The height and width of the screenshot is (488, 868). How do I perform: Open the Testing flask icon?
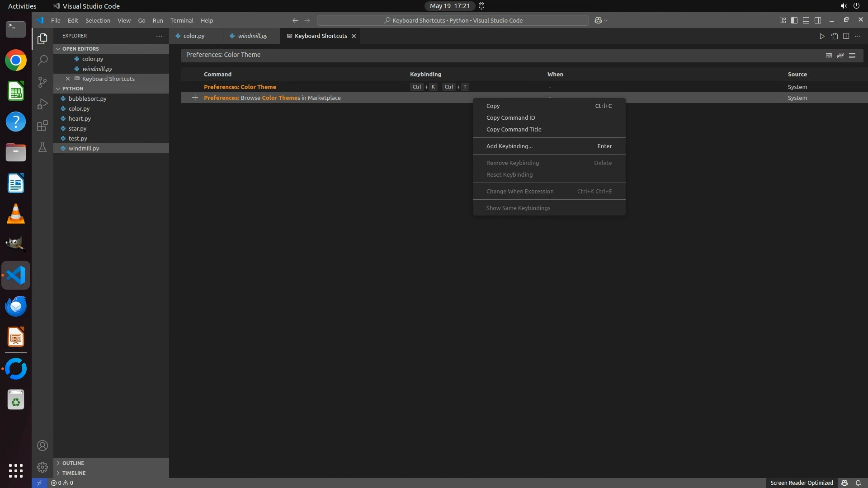(42, 147)
